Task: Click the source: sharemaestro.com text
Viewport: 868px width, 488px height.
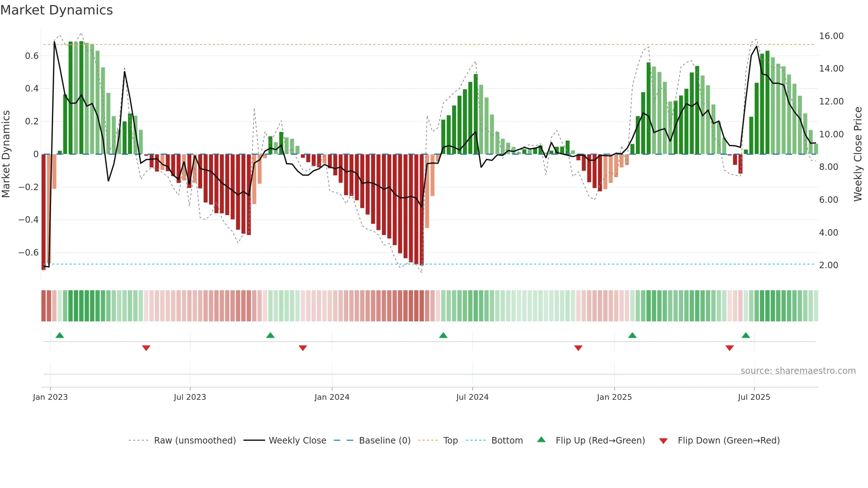Action: (x=798, y=371)
